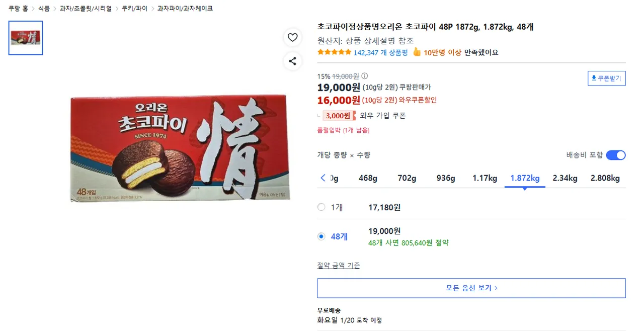The height and width of the screenshot is (334, 644).
Task: Select the 468g weight tab
Action: point(368,178)
